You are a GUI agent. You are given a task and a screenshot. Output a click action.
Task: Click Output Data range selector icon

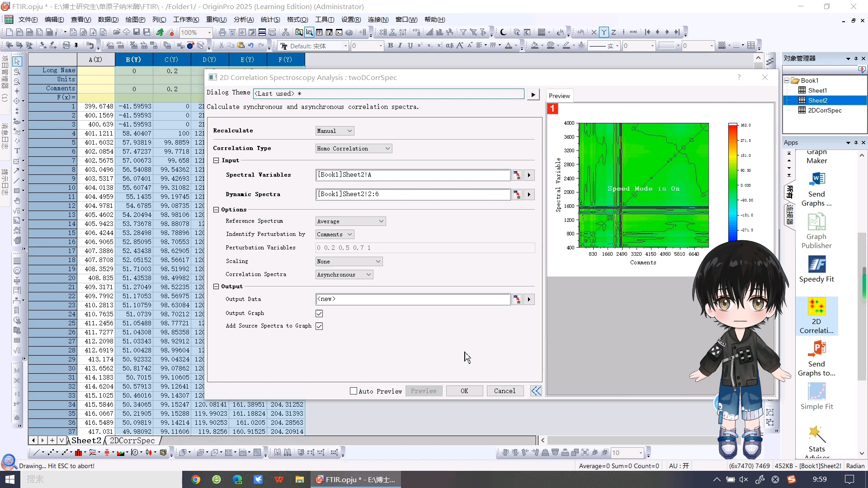pyautogui.click(x=517, y=299)
